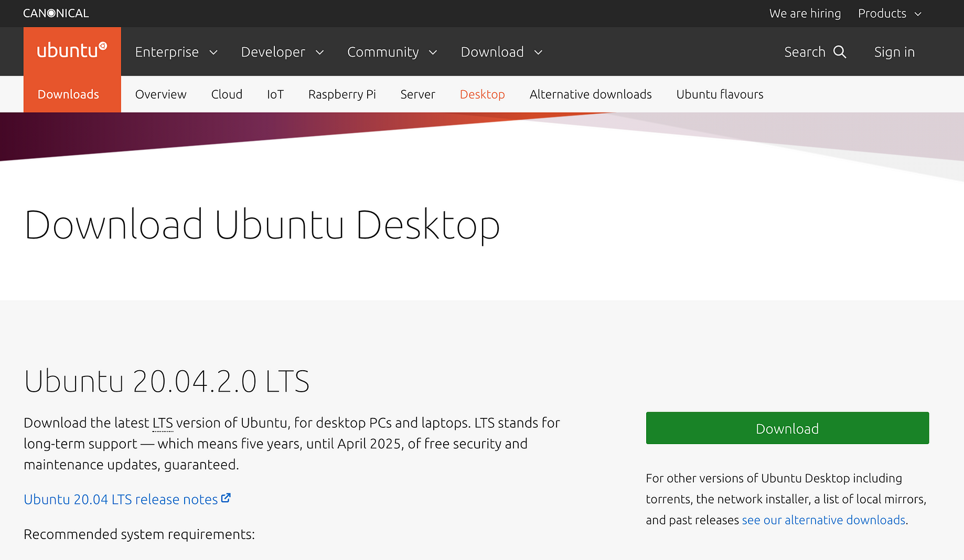This screenshot has height=560, width=964.
Task: Click external link icon beside release notes
Action: tap(226, 498)
